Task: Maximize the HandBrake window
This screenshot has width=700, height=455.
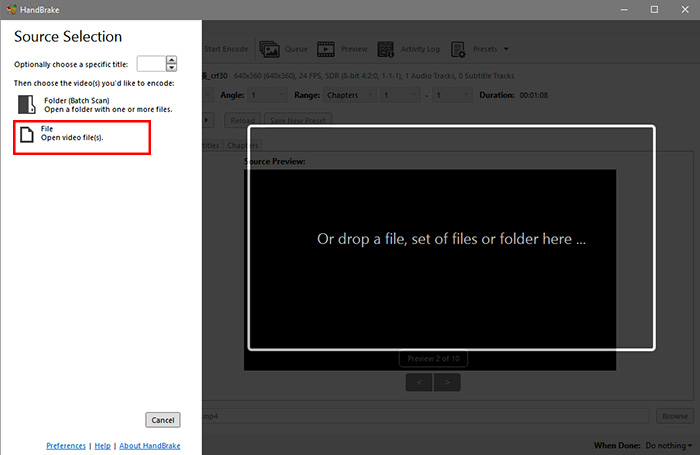Action: tap(654, 9)
